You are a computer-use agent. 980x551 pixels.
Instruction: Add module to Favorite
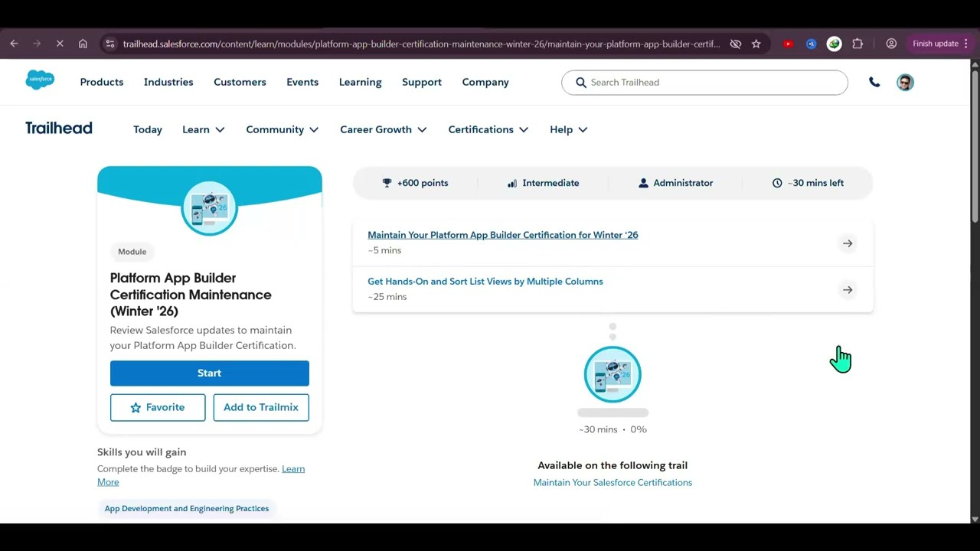[x=158, y=407]
